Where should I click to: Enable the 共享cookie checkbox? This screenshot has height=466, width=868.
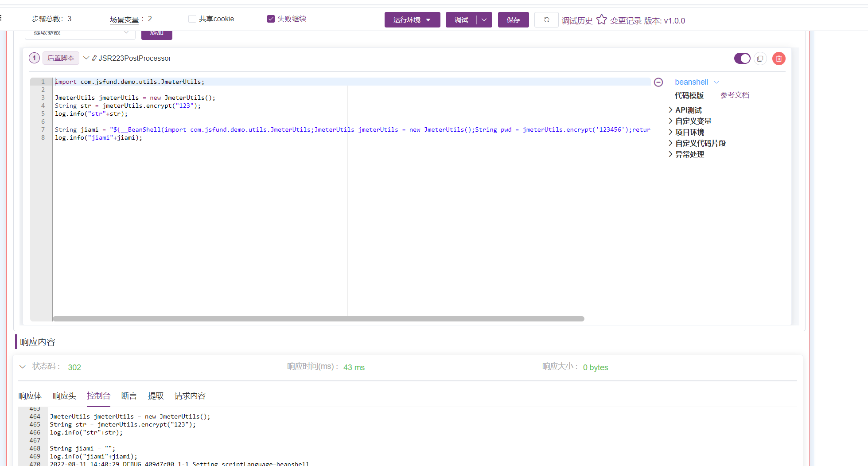click(192, 19)
